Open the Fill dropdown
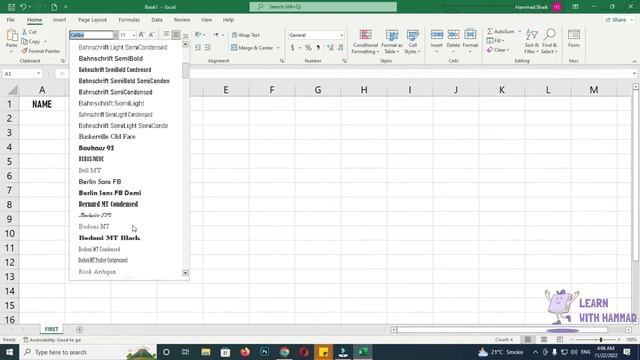 496,41
